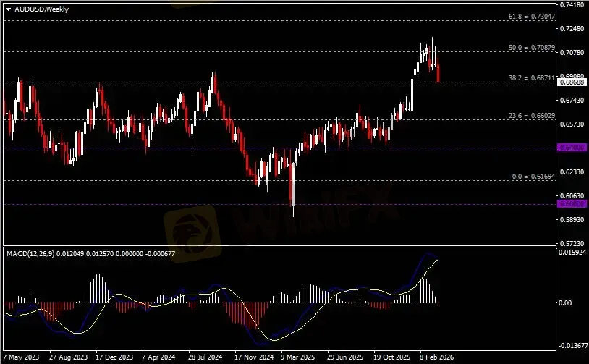Screen dimensions: 589x364
Task: Select the 0.0 = 0.61694 Fibonacci label
Action: (532, 176)
